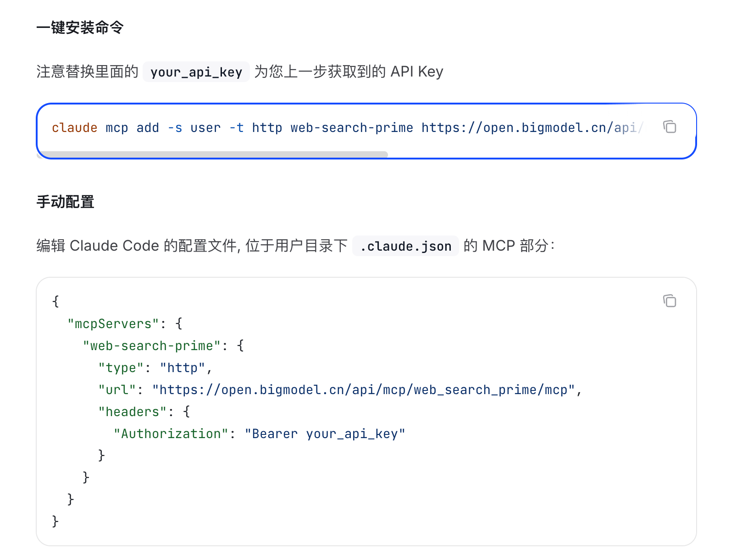This screenshot has width=731, height=560.
Task: Click the "url" key in JSON
Action: point(117,390)
